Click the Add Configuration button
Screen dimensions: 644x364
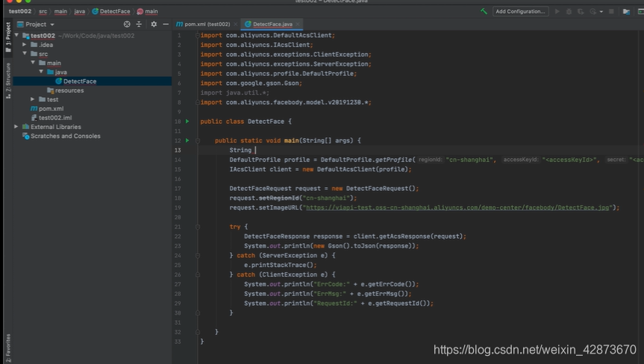[520, 11]
